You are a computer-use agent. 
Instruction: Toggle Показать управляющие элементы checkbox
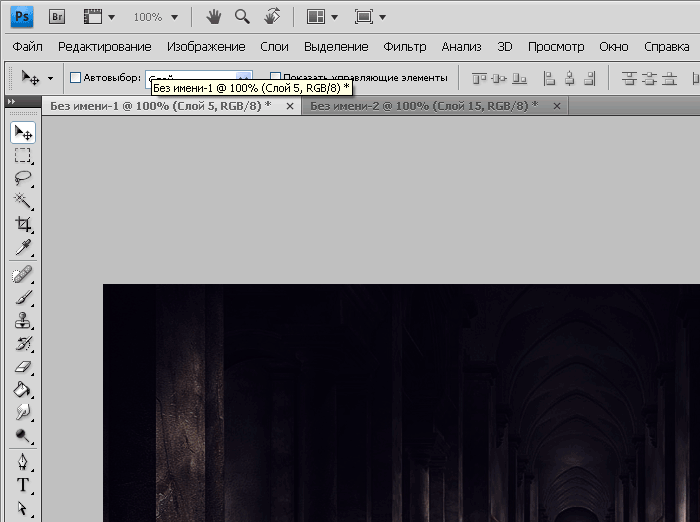click(x=276, y=77)
